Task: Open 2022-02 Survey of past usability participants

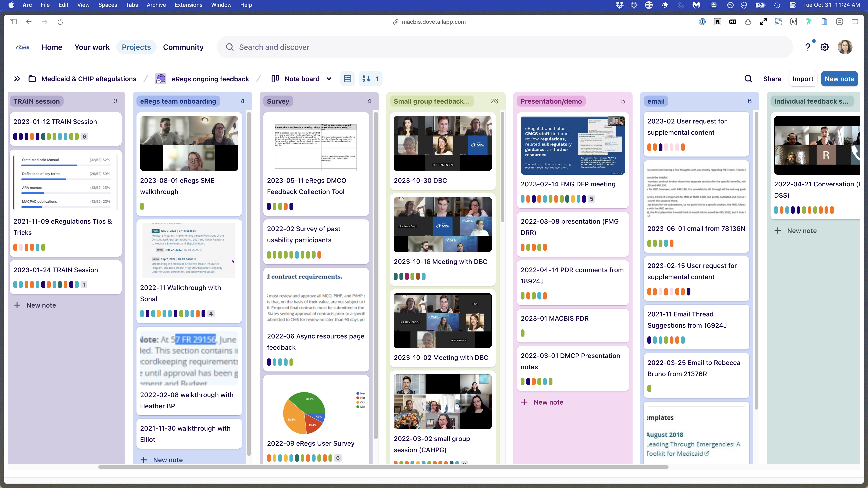Action: tap(316, 241)
